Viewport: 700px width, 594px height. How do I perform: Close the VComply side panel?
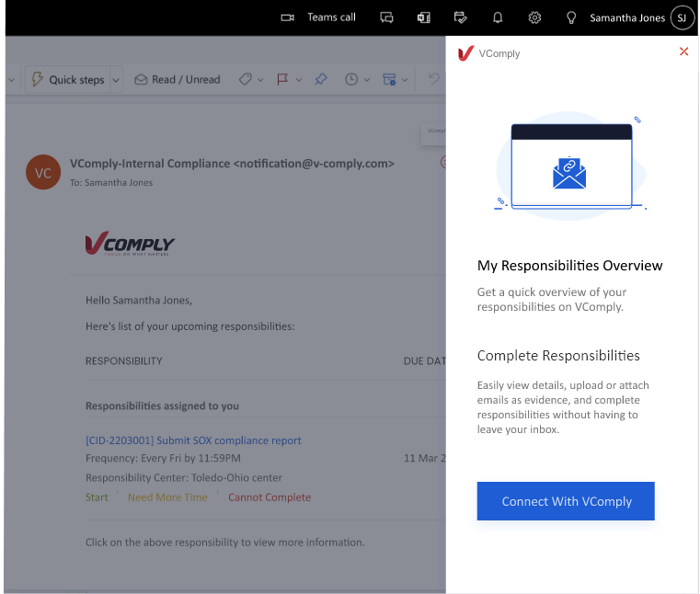(683, 51)
